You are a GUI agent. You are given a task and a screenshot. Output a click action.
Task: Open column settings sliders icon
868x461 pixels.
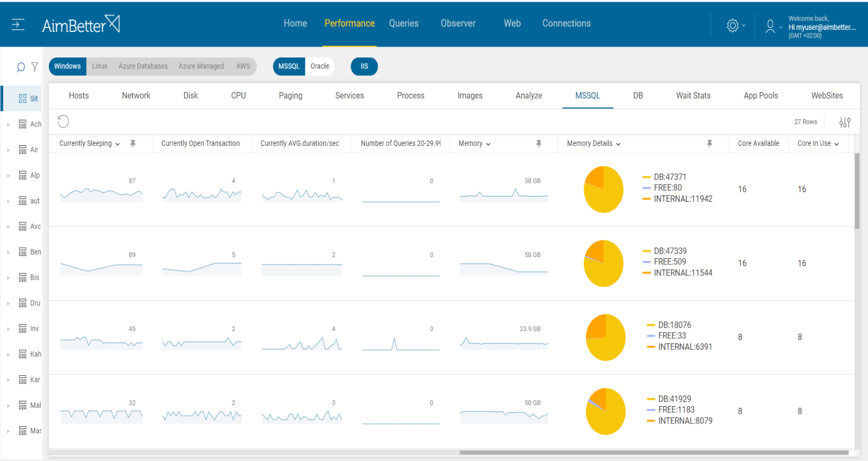[845, 122]
